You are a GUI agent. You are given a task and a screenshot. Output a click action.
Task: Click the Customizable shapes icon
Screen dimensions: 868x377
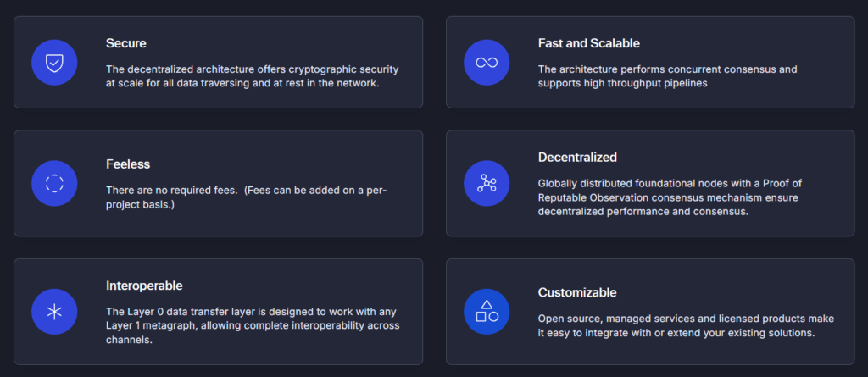pos(487,312)
